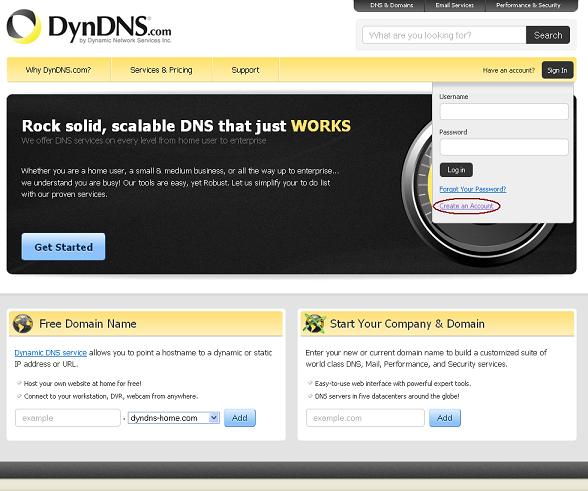
Task: Click the icon beside Start Your Company & Domain
Action: point(314,324)
